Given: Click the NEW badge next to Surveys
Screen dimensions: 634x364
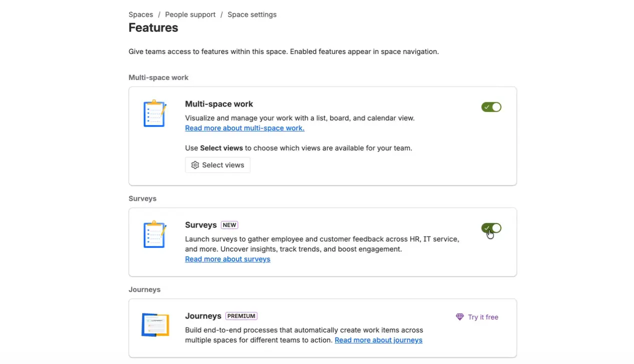Looking at the screenshot, I should point(229,225).
